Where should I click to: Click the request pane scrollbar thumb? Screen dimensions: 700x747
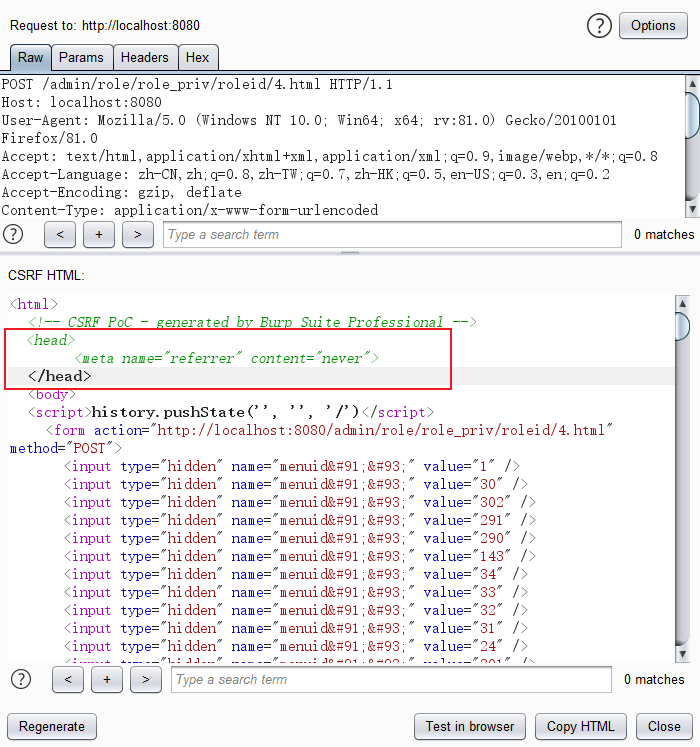[x=692, y=116]
